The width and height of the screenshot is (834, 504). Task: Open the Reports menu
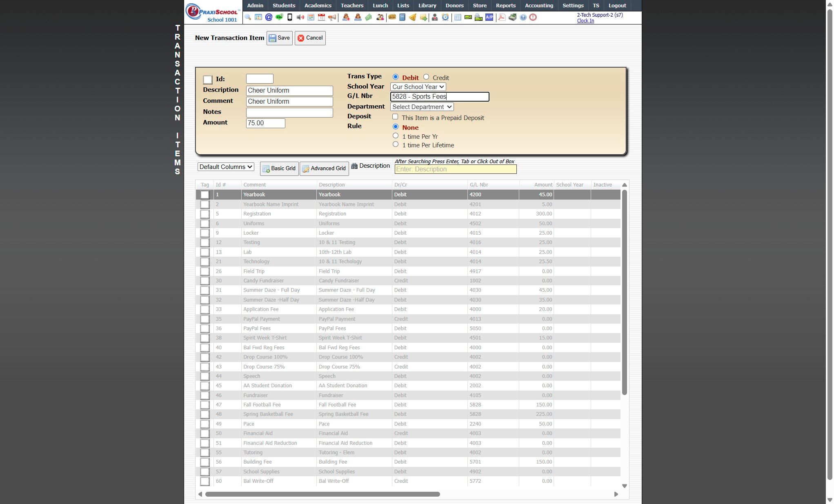point(505,5)
